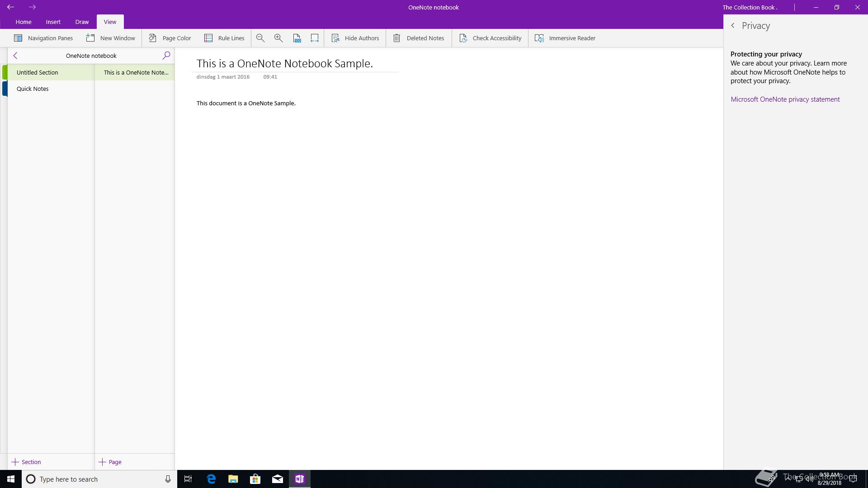Toggle the Navigation Panes display
Image resolution: width=868 pixels, height=488 pixels.
click(x=43, y=38)
